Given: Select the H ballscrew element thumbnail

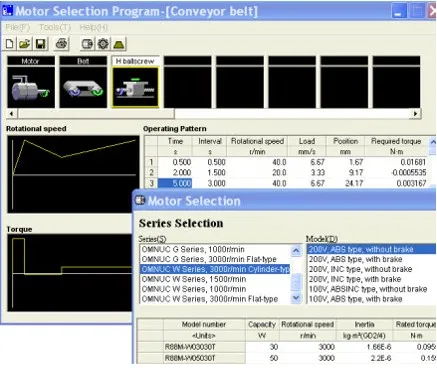Looking at the screenshot, I should click(135, 82).
